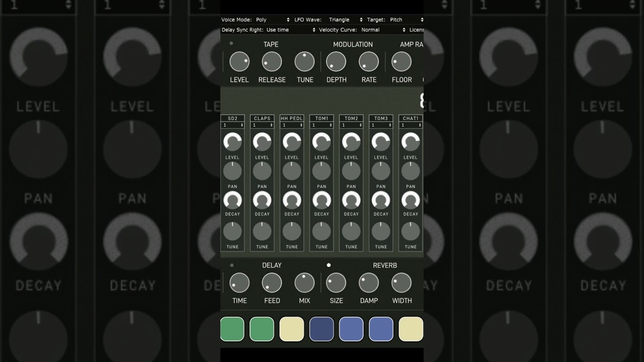Click the SD2 PAN knob

(x=232, y=171)
